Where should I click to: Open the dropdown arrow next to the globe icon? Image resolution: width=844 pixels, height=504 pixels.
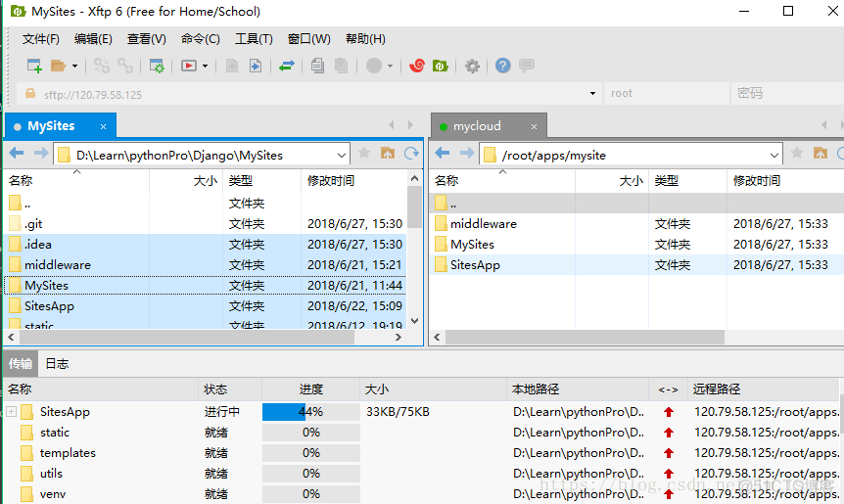(x=391, y=67)
